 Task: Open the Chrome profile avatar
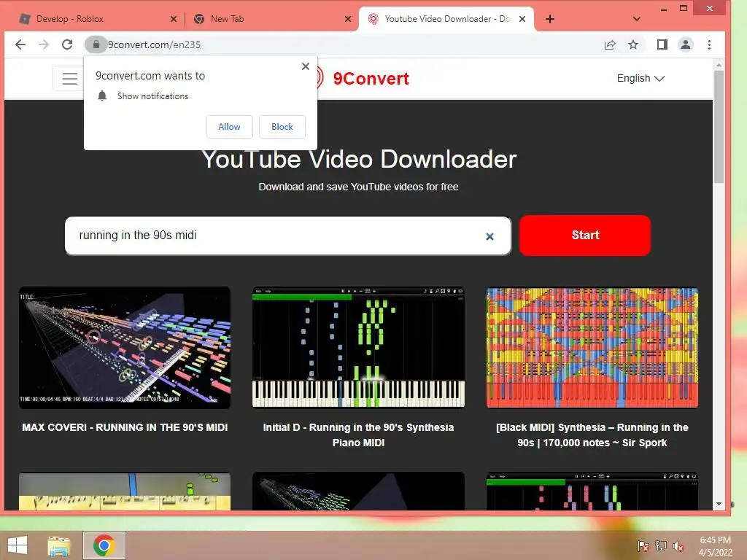pyautogui.click(x=686, y=44)
